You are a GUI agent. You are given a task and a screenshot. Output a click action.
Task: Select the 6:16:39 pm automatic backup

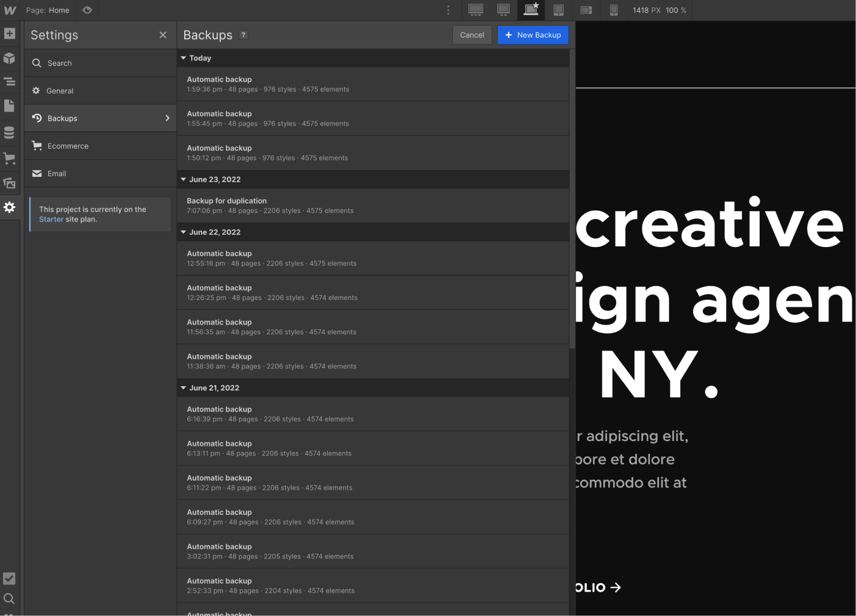coord(373,414)
